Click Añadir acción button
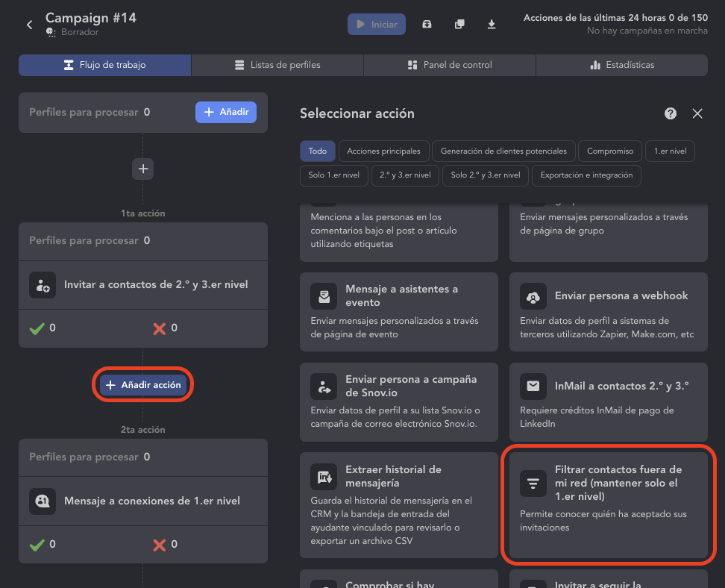The height and width of the screenshot is (588, 725). pyautogui.click(x=143, y=385)
